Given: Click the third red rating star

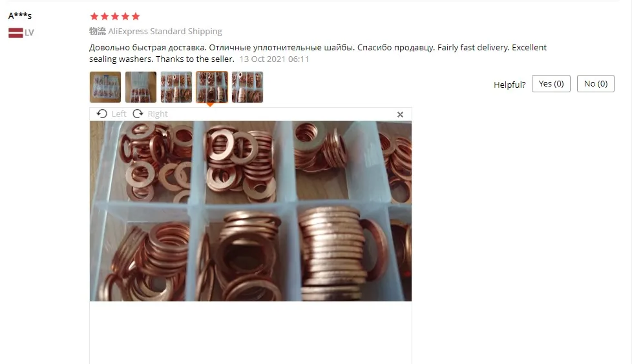Looking at the screenshot, I should pos(115,17).
